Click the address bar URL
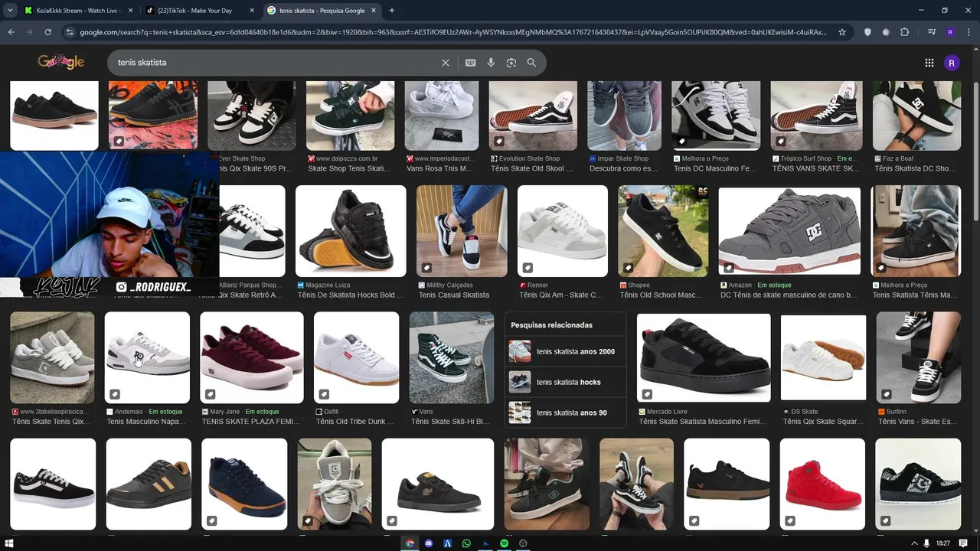 452,32
